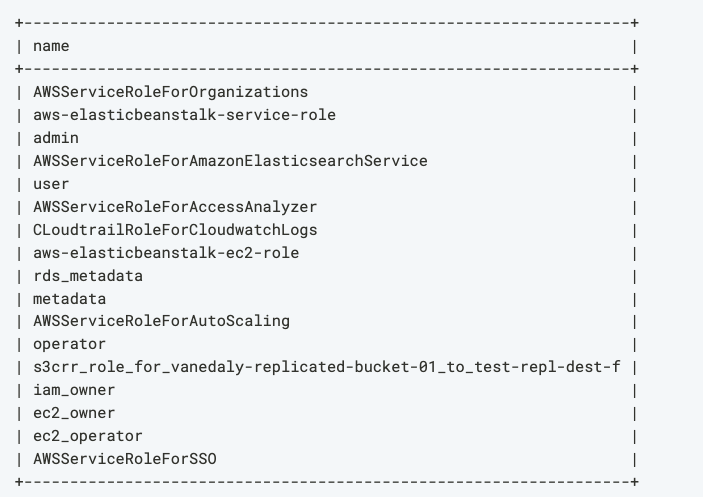Select the admin role row
Image resolution: width=703 pixels, height=497 pixels.
[56, 138]
